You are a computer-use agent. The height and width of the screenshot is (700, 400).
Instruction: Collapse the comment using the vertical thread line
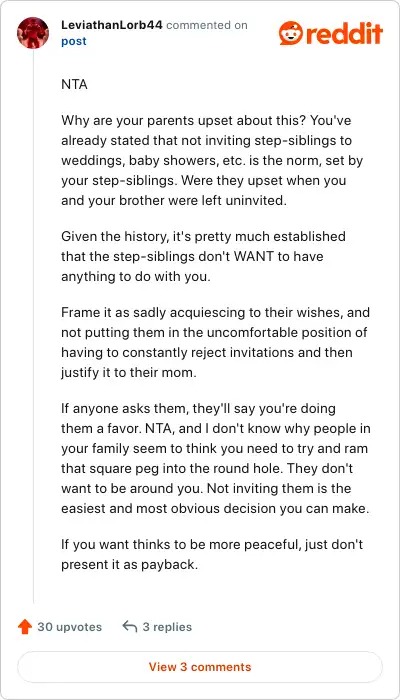coord(33,328)
